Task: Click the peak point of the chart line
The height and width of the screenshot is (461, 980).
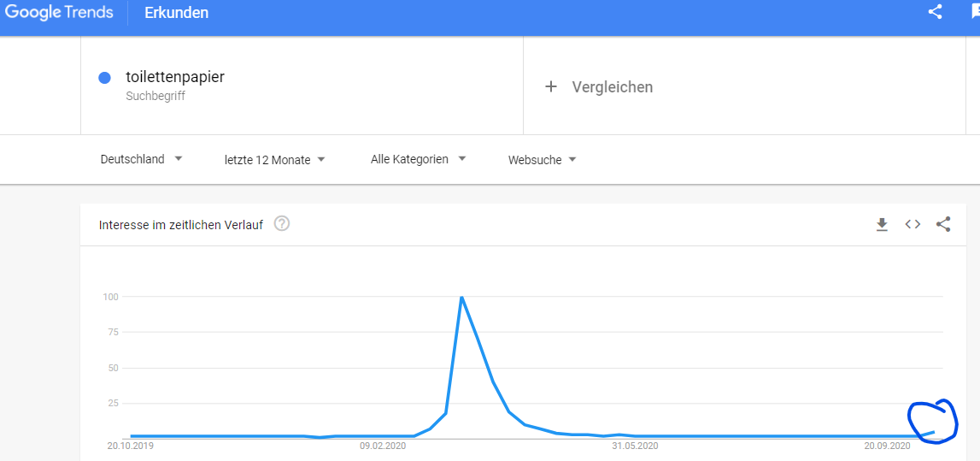Action: pos(461,297)
